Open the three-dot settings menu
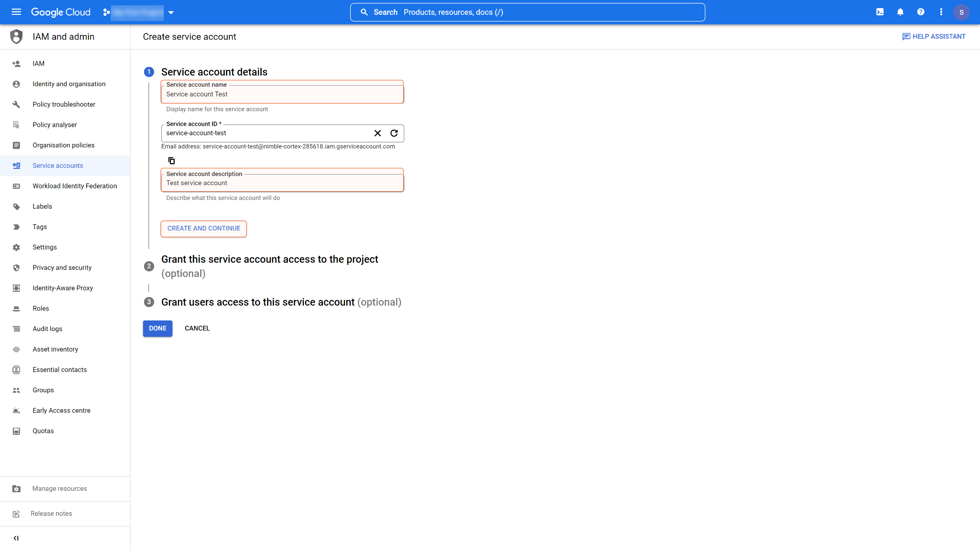 (941, 12)
